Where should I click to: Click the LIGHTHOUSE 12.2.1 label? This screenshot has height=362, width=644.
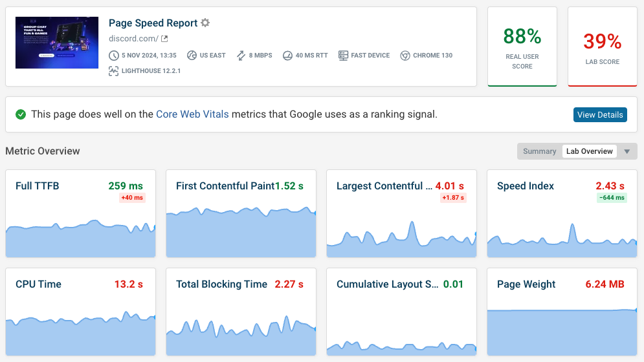coord(151,71)
